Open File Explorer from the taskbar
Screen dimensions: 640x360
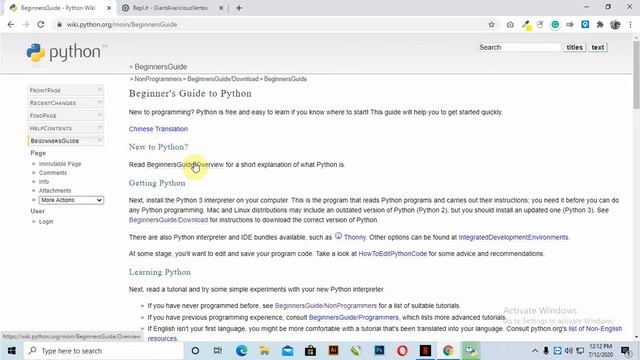pyautogui.click(x=264, y=351)
